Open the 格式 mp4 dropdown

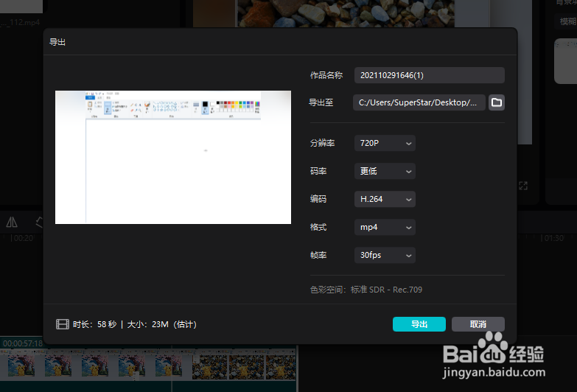[x=385, y=227]
